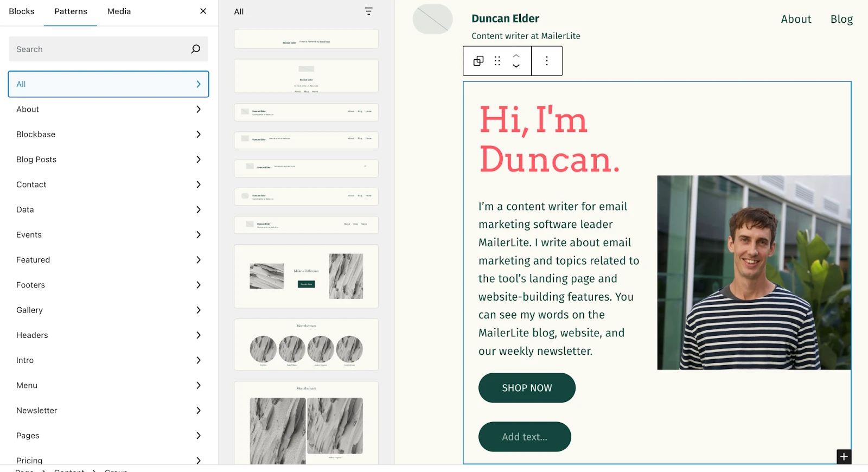Open block options three-dot menu
Screen dimensions: 868x472
point(546,61)
